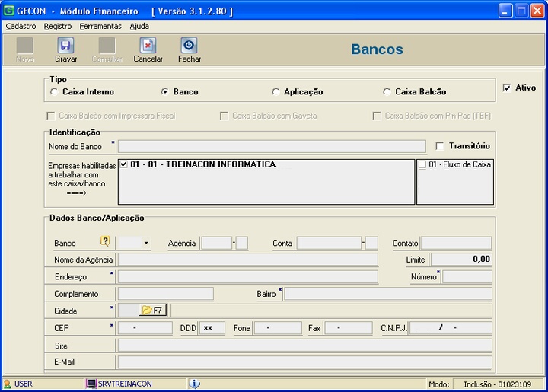Click the Fechar toolbar icon

[x=190, y=46]
